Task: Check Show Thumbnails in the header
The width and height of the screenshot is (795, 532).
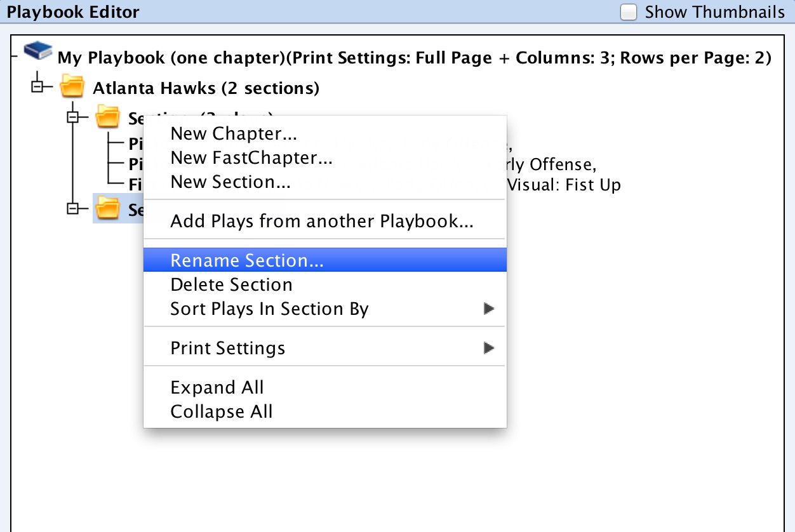Action: click(628, 11)
